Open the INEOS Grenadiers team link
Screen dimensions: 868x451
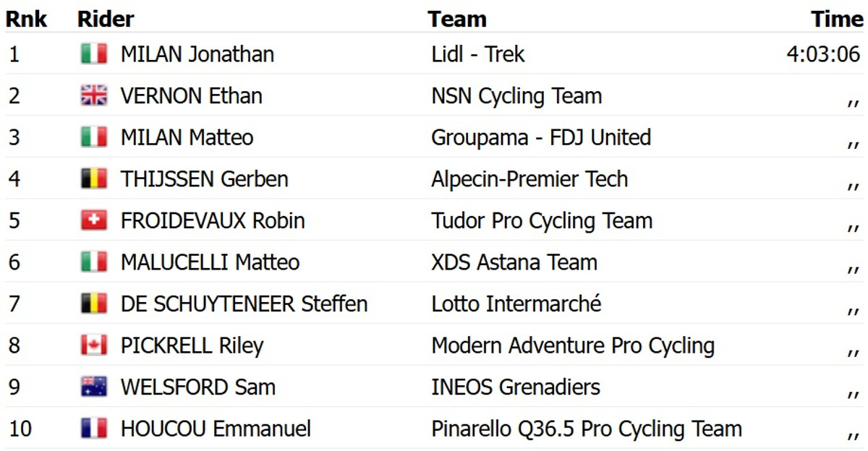point(516,387)
